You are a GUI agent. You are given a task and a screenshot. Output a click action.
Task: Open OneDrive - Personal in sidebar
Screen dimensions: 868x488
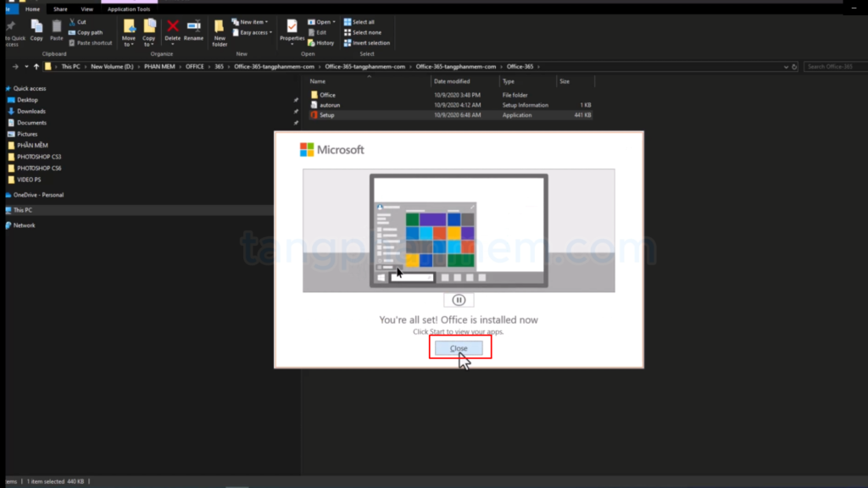point(38,195)
